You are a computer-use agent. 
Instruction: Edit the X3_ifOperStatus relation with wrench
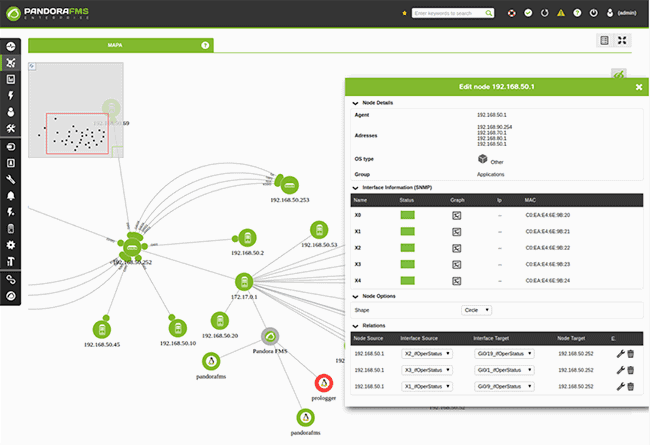[x=621, y=370]
